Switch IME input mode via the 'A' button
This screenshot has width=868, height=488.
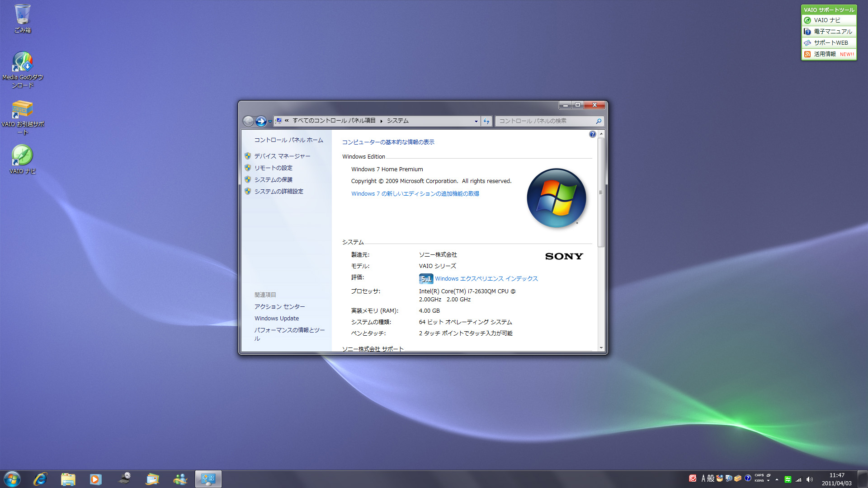coord(703,479)
